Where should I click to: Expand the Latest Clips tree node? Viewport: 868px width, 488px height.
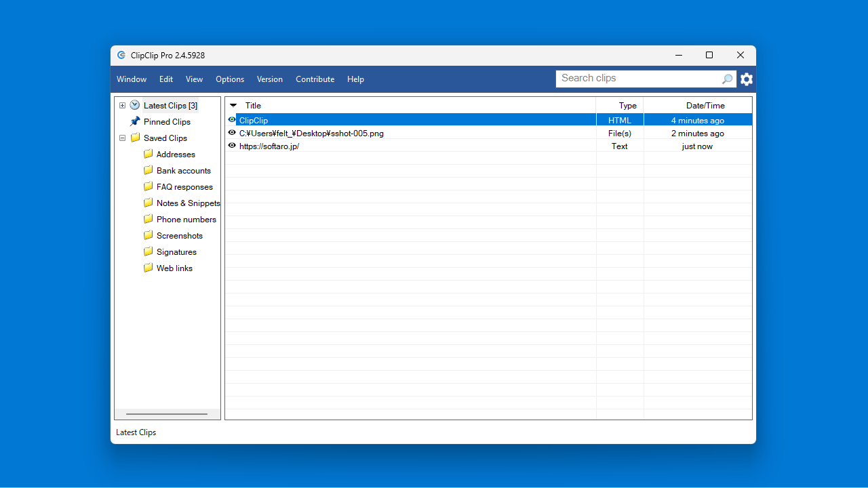pos(122,105)
